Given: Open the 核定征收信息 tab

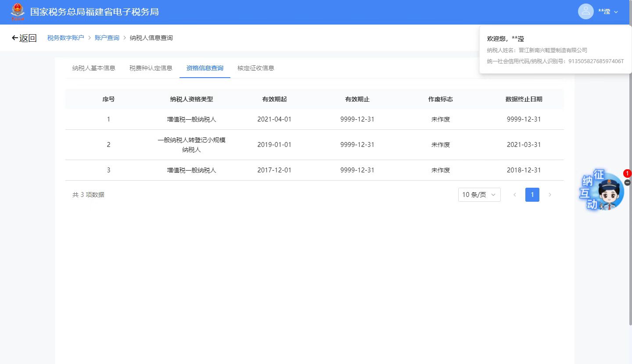Looking at the screenshot, I should tap(255, 68).
